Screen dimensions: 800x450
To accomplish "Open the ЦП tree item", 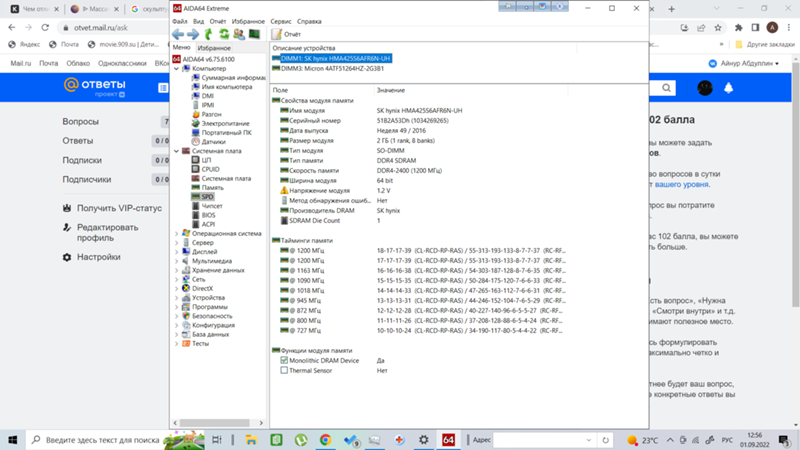I will point(202,160).
